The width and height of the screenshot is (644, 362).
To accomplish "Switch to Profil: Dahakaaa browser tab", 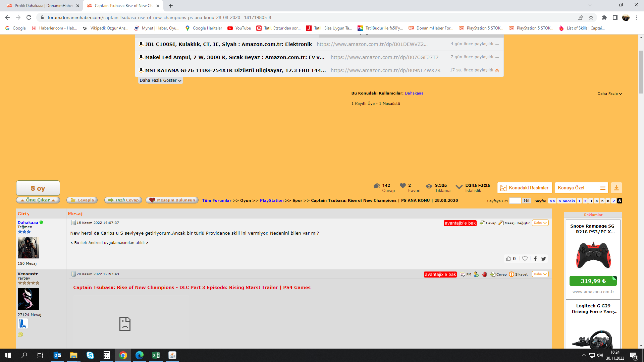I will pos(43,6).
